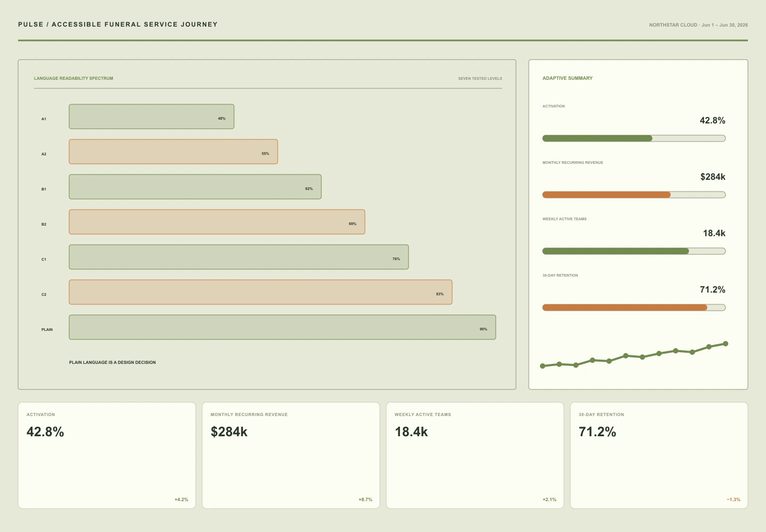Click the Monthly Recurring Revenue progress bar
Screen dimensions: 766x532
point(634,195)
